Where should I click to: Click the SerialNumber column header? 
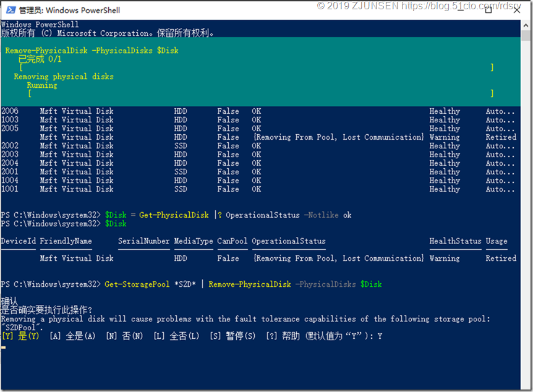[x=144, y=241]
